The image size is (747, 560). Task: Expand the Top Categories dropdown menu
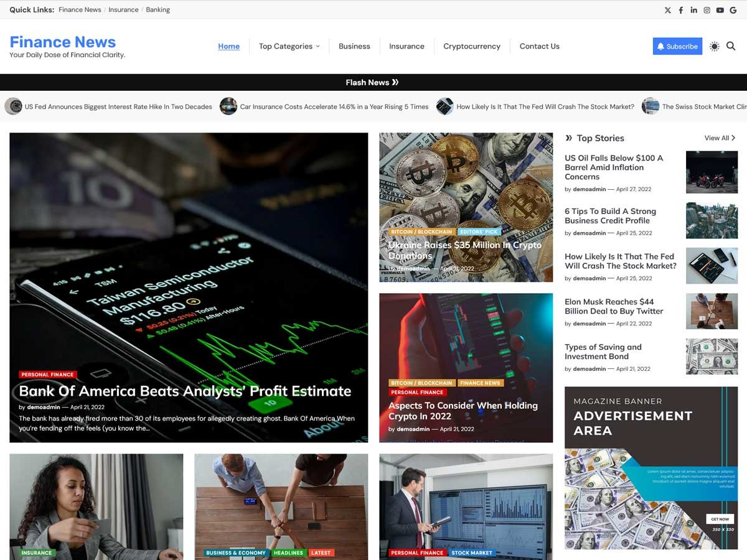coord(289,46)
